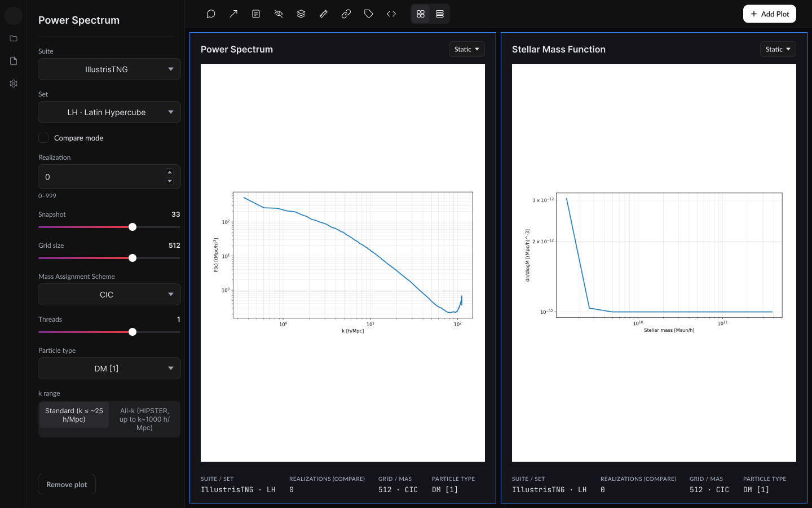Click the Stellar Mass Function chart image

coord(654,262)
